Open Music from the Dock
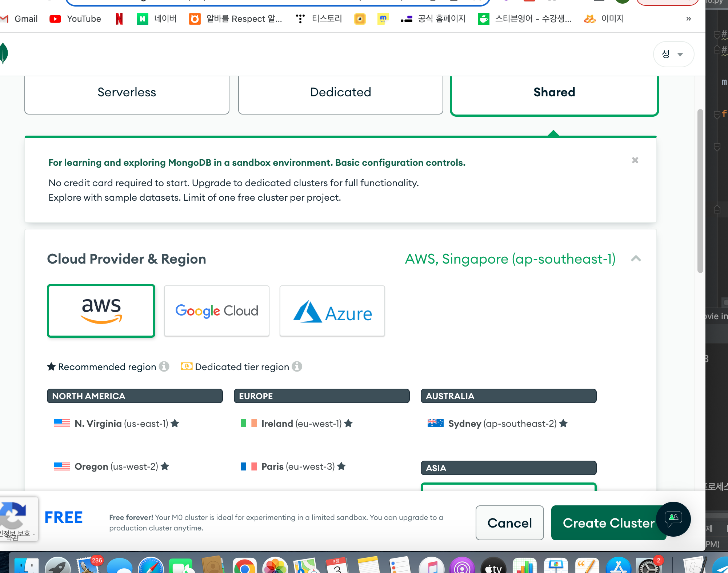Viewport: 728px width, 573px height. point(431,565)
